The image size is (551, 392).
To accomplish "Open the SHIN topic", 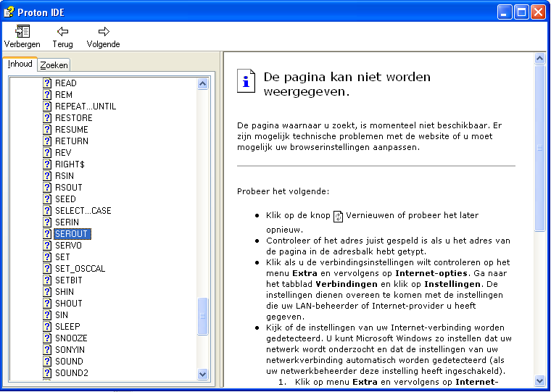I will point(65,292).
